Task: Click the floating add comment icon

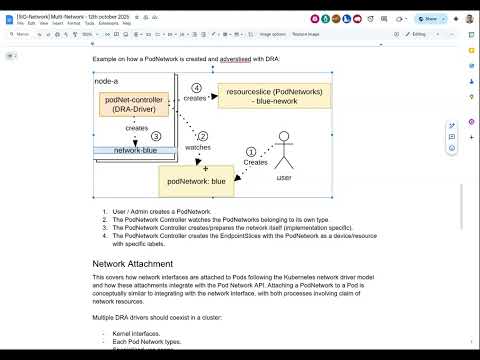Action: 452,137
